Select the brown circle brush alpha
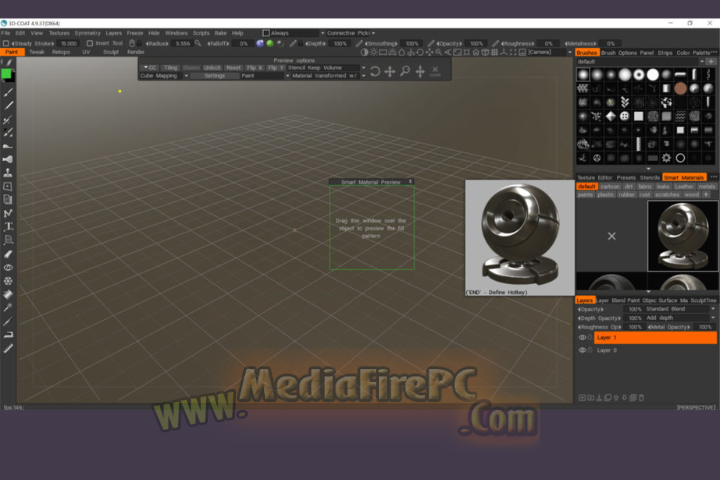Image resolution: width=720 pixels, height=480 pixels. [x=681, y=88]
